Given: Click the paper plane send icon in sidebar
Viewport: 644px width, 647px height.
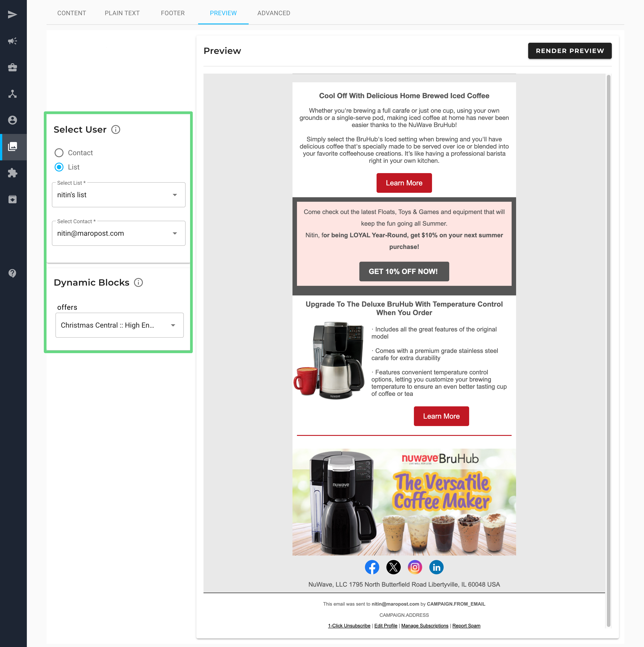Looking at the screenshot, I should (12, 14).
